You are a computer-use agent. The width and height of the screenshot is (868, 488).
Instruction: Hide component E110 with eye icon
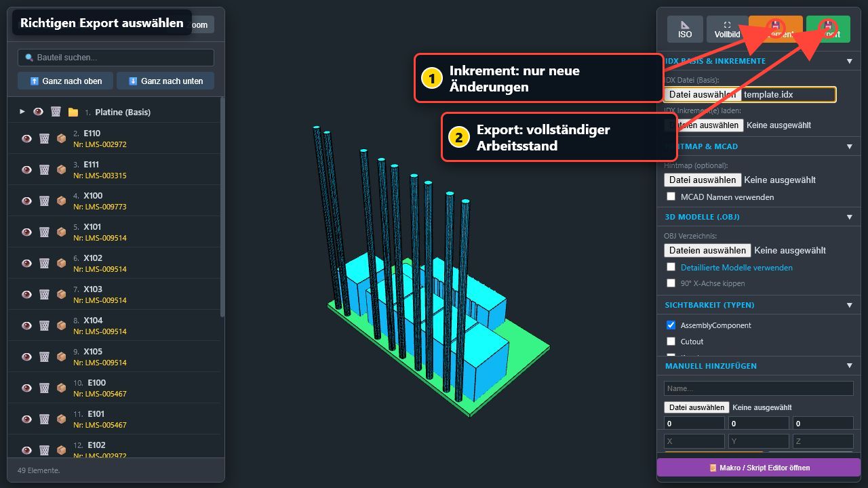[26, 138]
